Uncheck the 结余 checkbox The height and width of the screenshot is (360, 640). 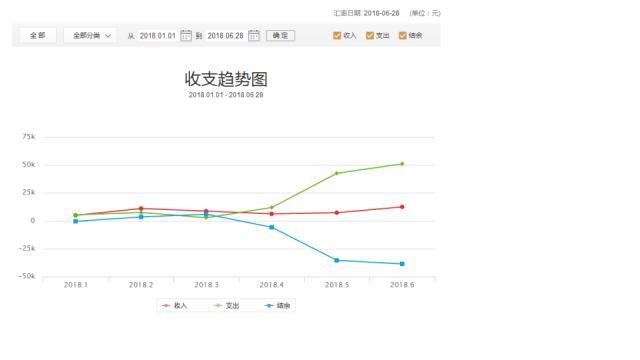coord(402,36)
